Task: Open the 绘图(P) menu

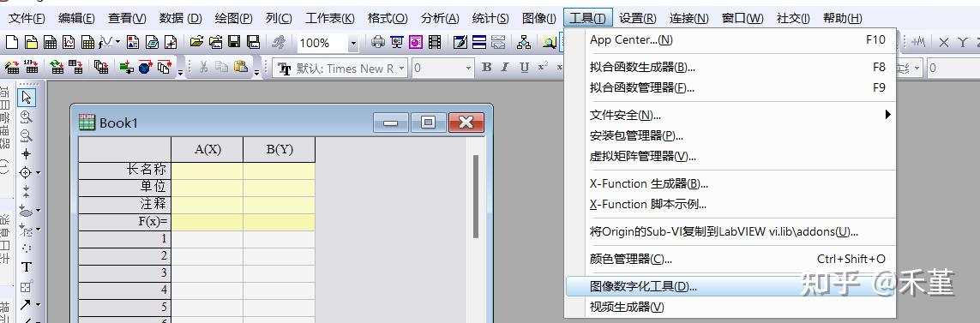Action: click(233, 19)
